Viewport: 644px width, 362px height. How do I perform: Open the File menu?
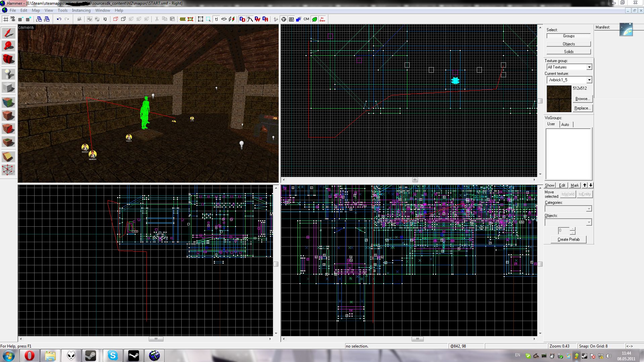click(x=13, y=10)
